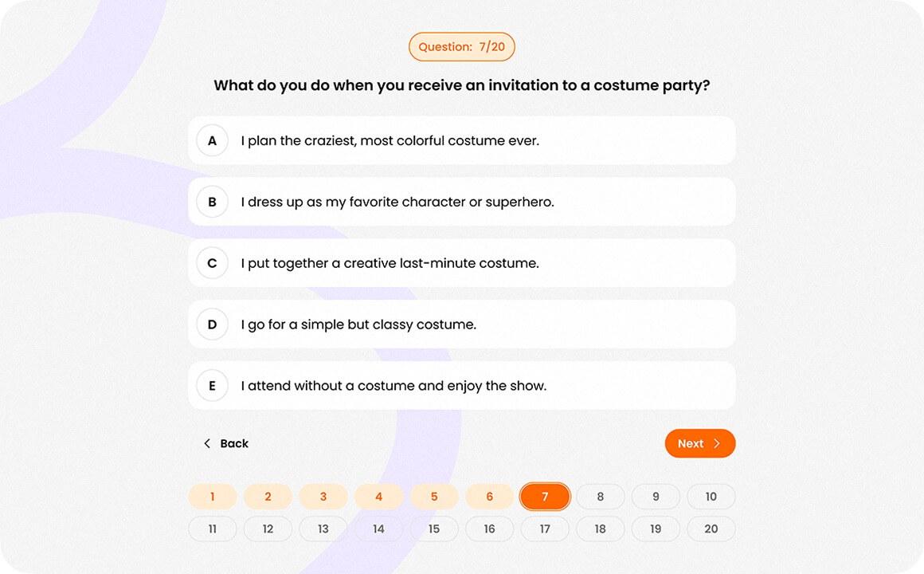
Task: Jump to question 11
Action: 213,529
